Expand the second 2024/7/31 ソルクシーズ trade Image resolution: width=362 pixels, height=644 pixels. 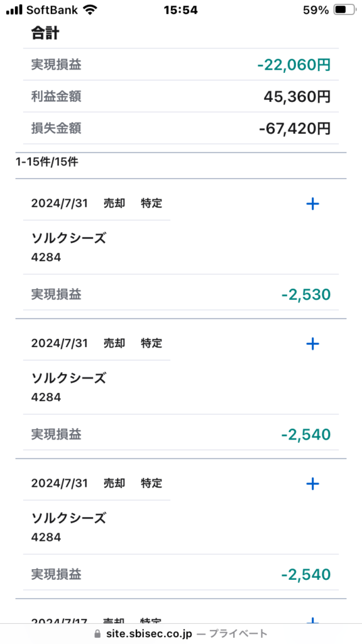point(313,344)
